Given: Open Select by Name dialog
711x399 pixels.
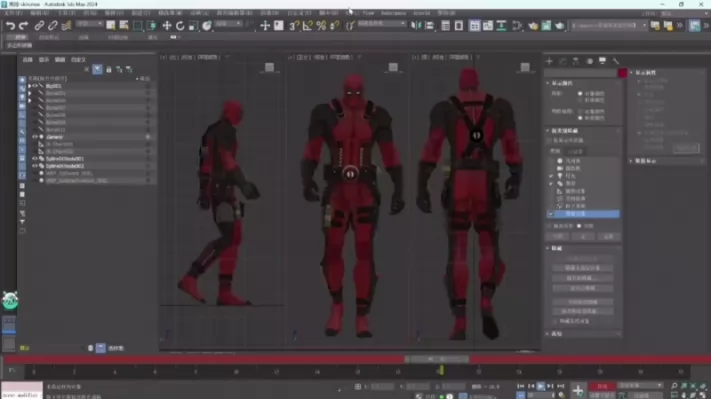Looking at the screenshot, I should pyautogui.click(x=124, y=26).
